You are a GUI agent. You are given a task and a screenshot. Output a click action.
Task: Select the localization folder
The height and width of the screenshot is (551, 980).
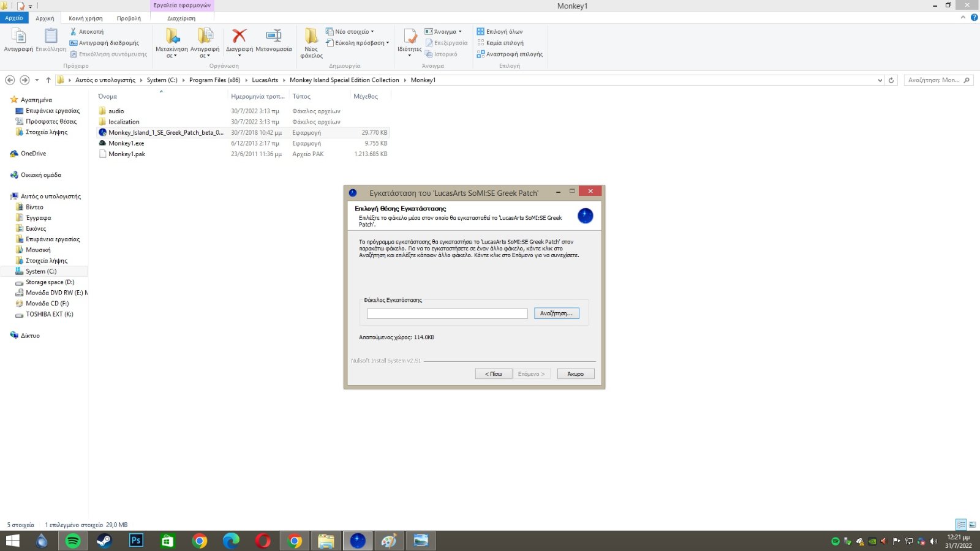[x=124, y=122]
